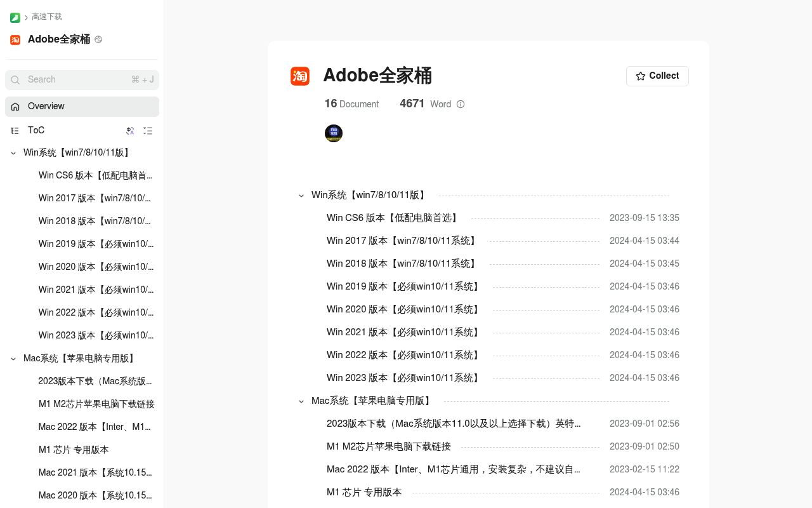Open sidebar item Win CS6 版本
This screenshot has height=508, width=812.
click(96, 175)
